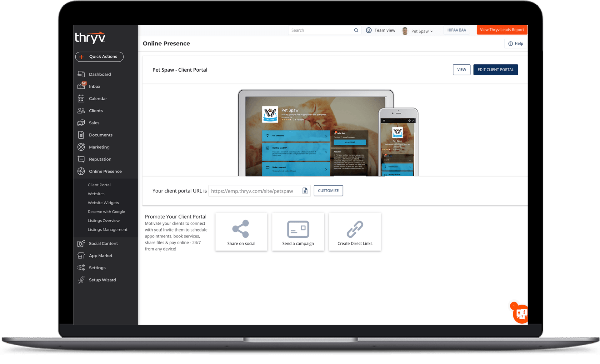Open the orange chat help bubble

point(521,314)
